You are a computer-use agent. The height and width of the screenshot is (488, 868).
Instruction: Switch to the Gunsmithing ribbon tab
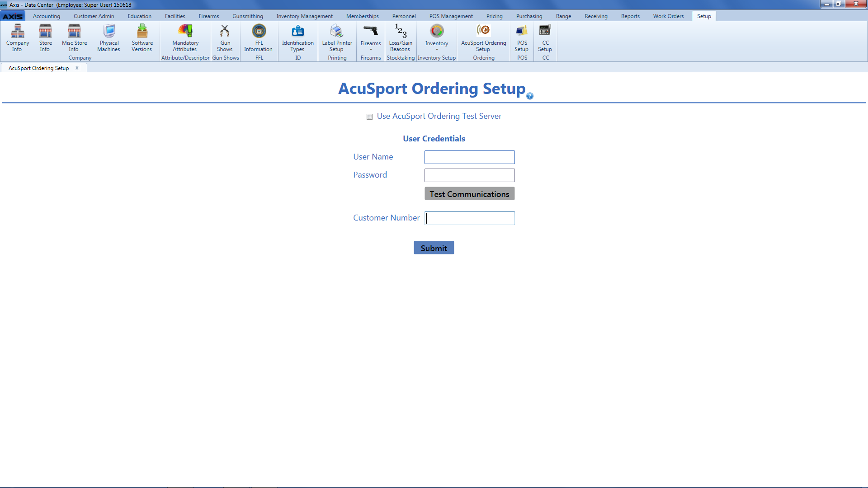(x=247, y=16)
